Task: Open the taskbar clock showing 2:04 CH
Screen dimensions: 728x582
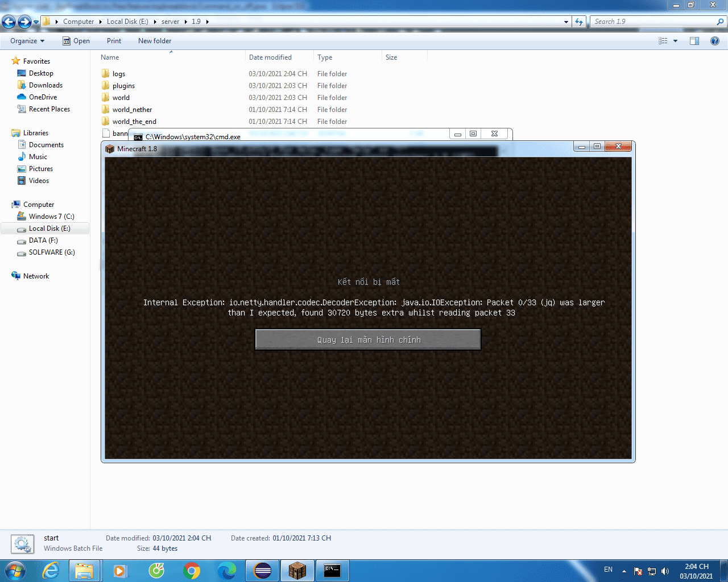Action: point(696,571)
